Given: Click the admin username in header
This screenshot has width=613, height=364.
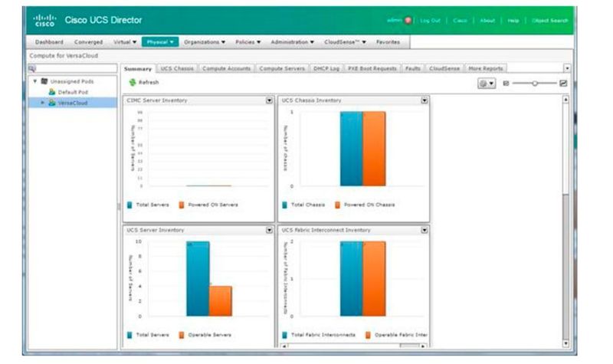Looking at the screenshot, I should pyautogui.click(x=394, y=21).
